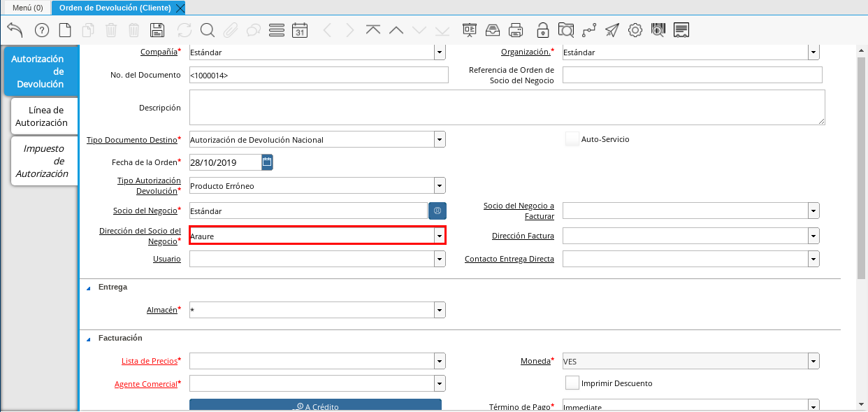Switch to the Línea de Autorización tab
The height and width of the screenshot is (412, 868).
pyautogui.click(x=42, y=116)
